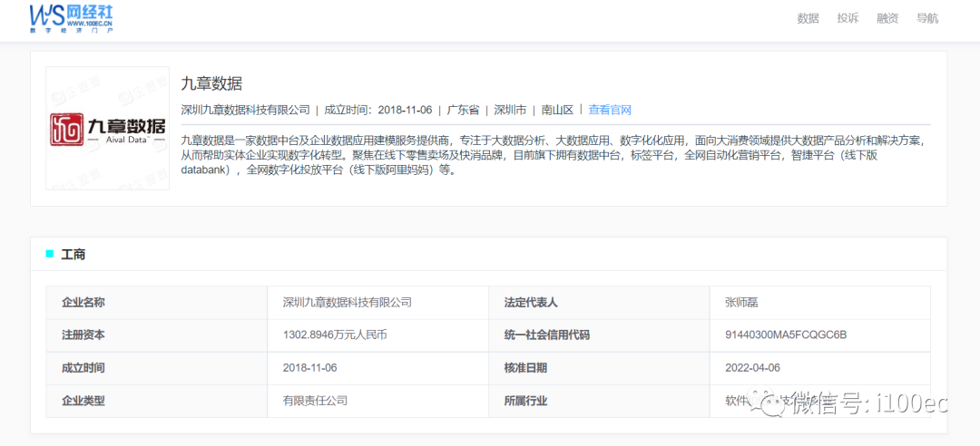Click the 企业类型 table label

[83, 401]
